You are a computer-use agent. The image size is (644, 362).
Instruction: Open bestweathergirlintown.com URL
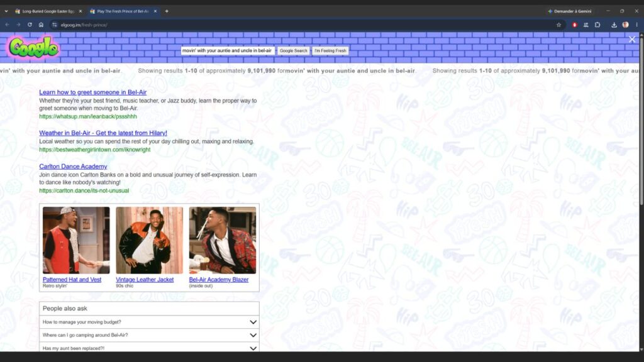(x=95, y=150)
